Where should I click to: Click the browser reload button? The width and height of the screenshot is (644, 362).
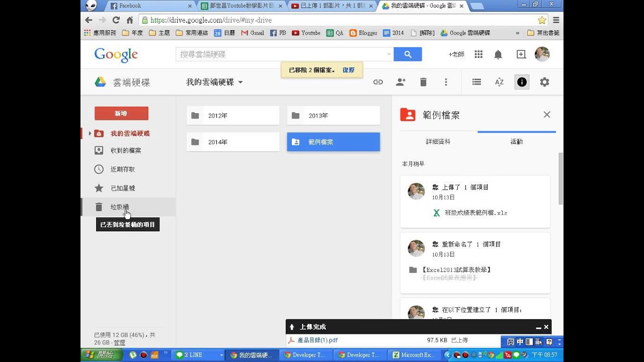[116, 20]
